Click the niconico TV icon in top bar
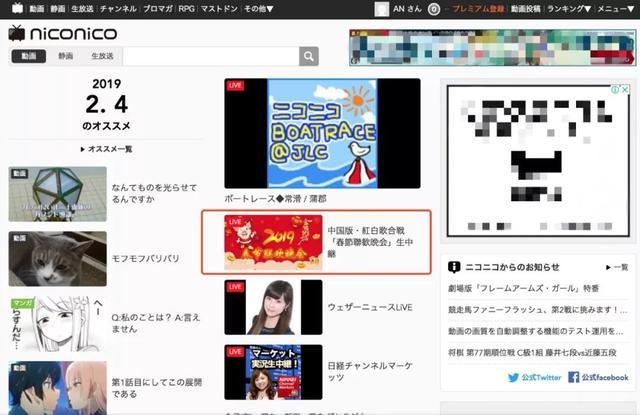 [17, 8]
